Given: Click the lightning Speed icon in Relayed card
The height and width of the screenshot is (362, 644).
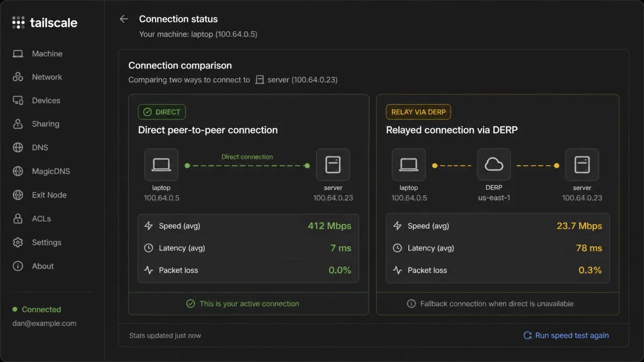Looking at the screenshot, I should (x=397, y=226).
